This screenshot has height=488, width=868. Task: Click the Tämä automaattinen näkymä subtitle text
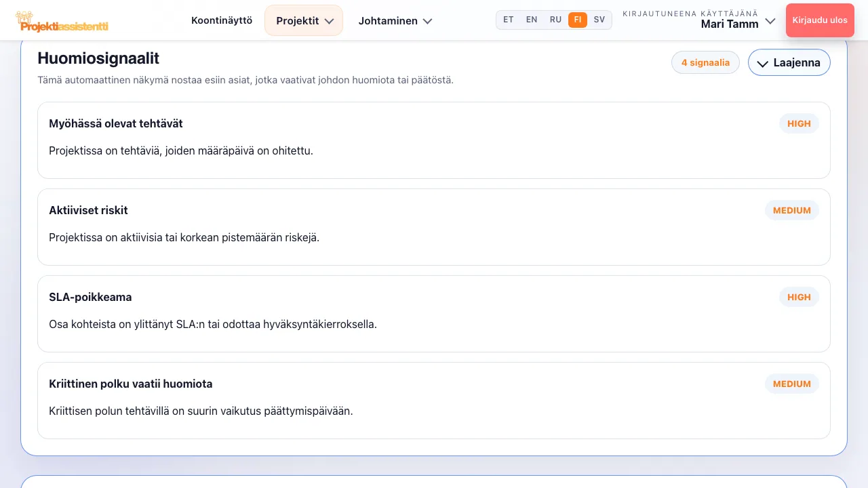[245, 80]
